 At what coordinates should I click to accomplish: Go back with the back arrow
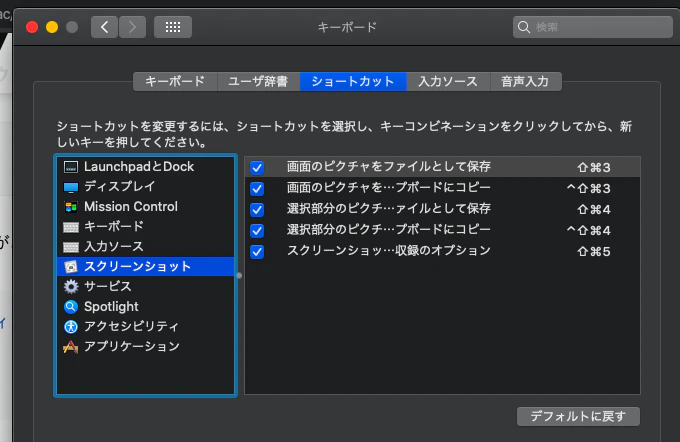(x=104, y=27)
